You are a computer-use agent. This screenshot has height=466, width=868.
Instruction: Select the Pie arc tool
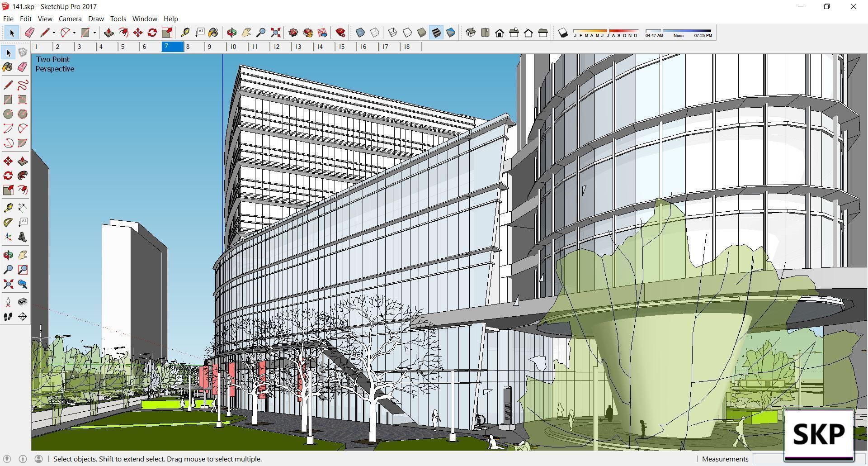pyautogui.click(x=23, y=143)
